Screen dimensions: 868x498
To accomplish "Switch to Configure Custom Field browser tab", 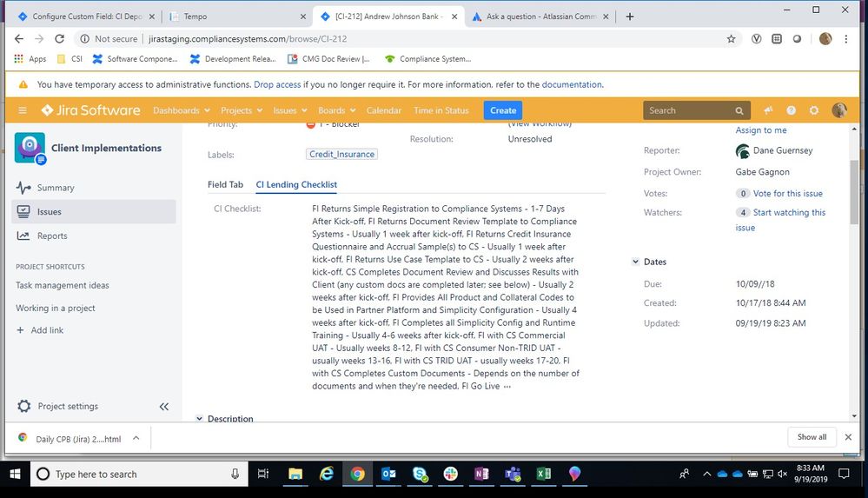I will click(87, 17).
